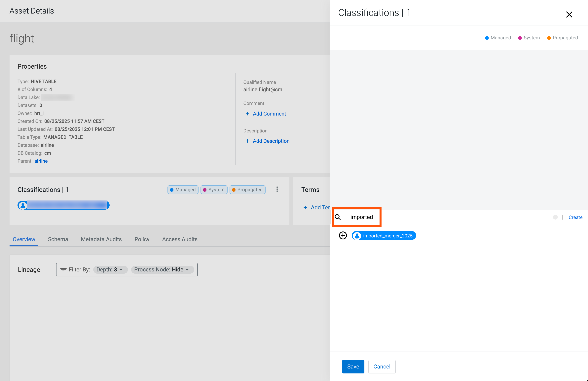Expand the Depth: 3 dropdown

[x=110, y=270]
